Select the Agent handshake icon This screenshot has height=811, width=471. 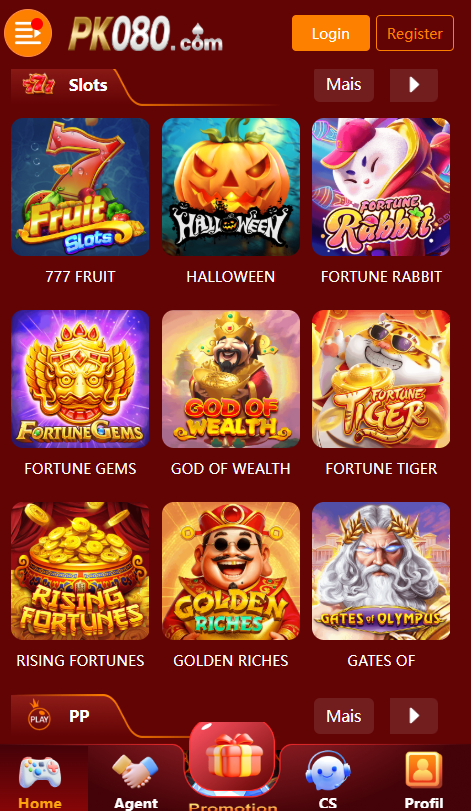[x=135, y=771]
